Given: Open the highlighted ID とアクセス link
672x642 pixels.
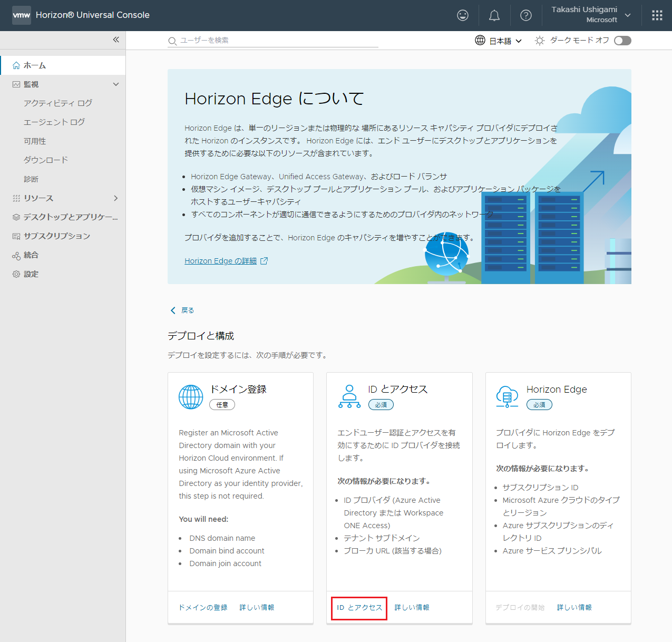Looking at the screenshot, I should (x=359, y=607).
